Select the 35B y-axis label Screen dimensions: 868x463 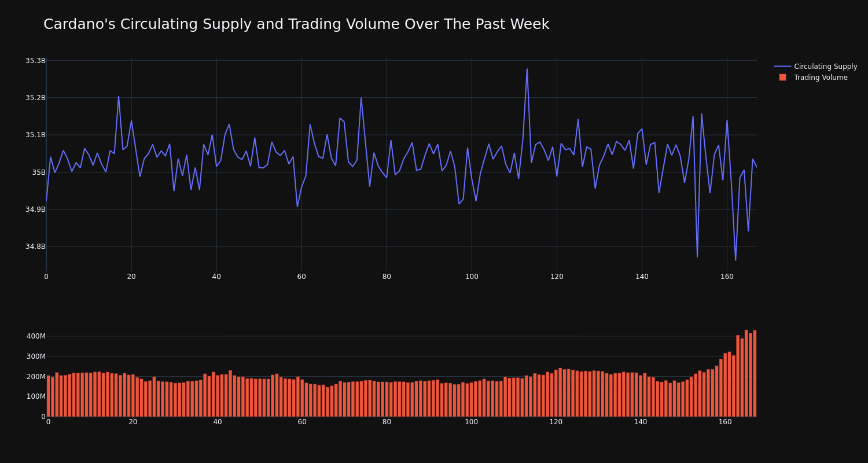point(39,172)
